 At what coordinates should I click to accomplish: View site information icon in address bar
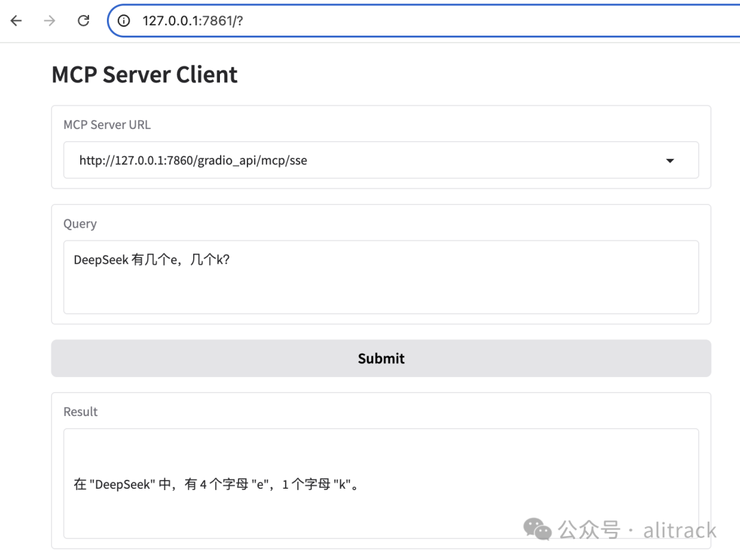(123, 21)
